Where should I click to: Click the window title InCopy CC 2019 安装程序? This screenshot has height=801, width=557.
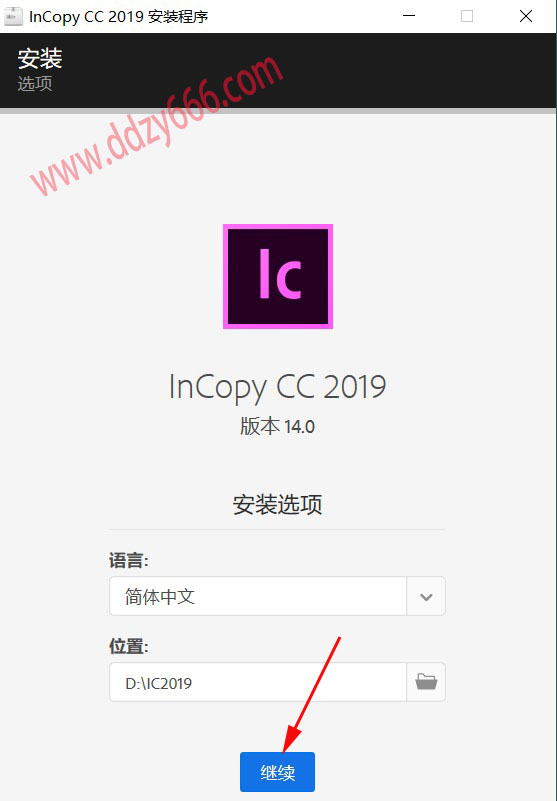119,16
